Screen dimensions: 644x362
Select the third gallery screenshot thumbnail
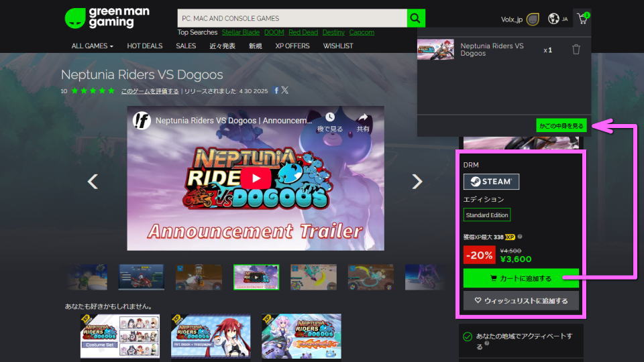point(199,277)
